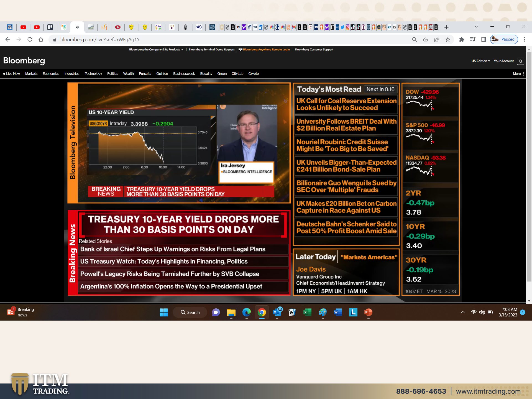Open Excel from the taskbar
532x399 pixels.
(x=307, y=312)
